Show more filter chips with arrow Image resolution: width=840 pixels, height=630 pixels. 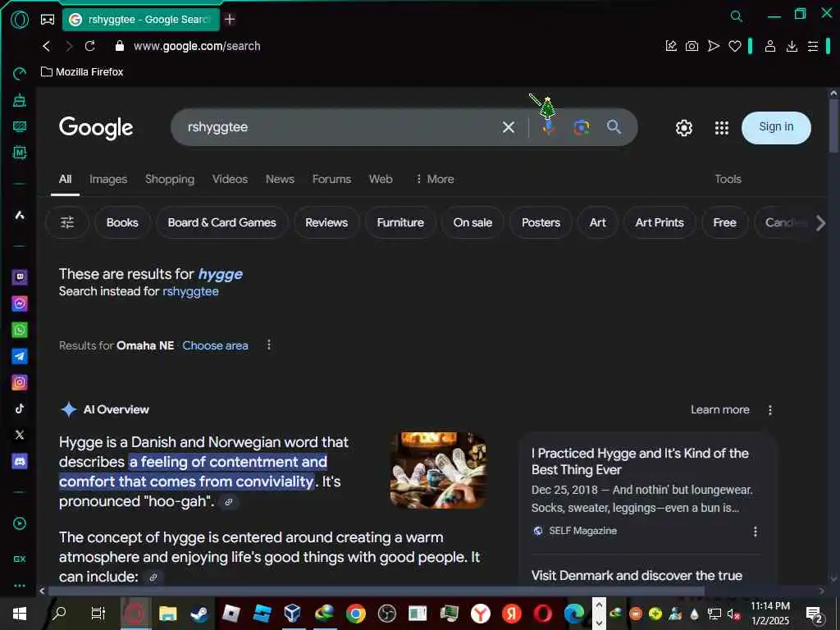pos(820,223)
